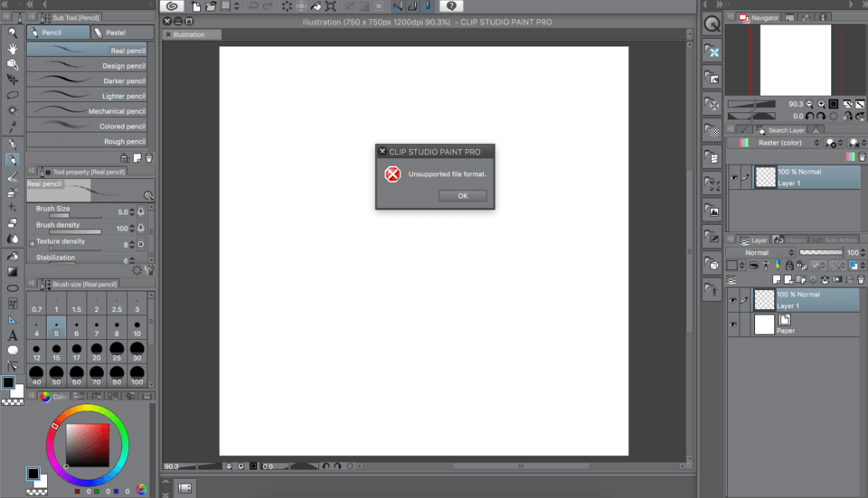Click the CLIP STUDIO launcher icon

click(172, 6)
